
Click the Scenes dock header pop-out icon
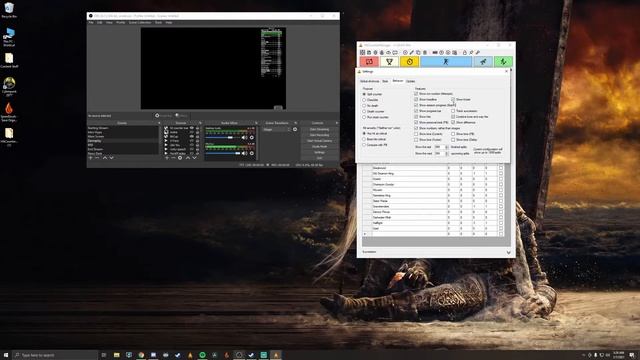159,123
